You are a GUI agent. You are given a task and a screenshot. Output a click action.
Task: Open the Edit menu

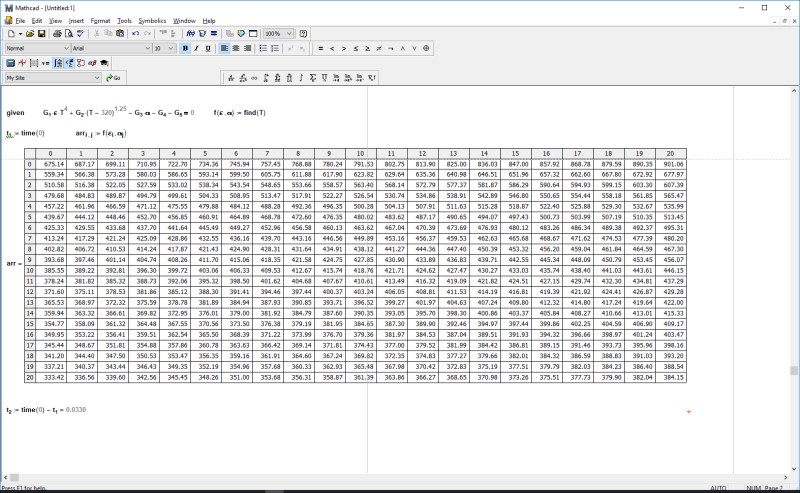(37, 21)
